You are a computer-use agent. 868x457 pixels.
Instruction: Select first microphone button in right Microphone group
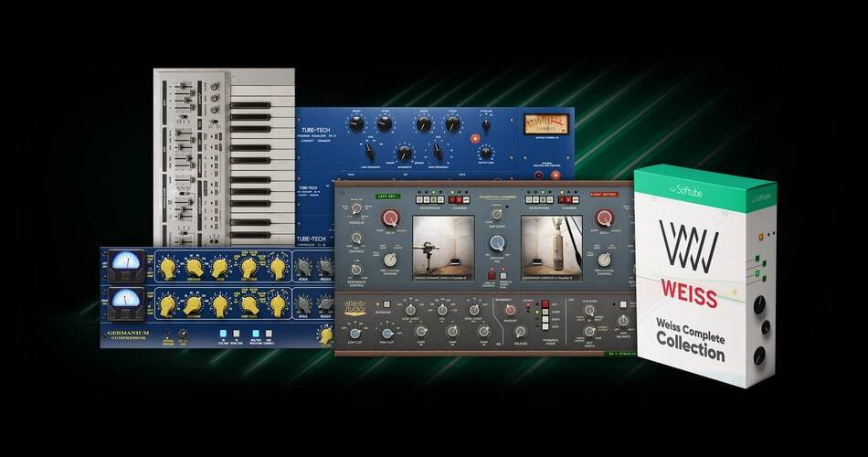tap(529, 200)
